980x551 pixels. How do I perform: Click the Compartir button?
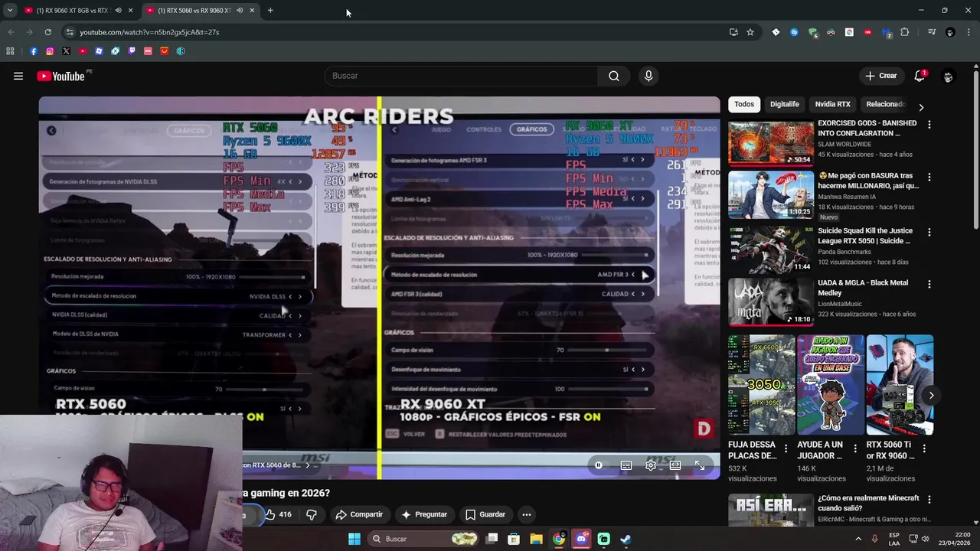pos(359,514)
